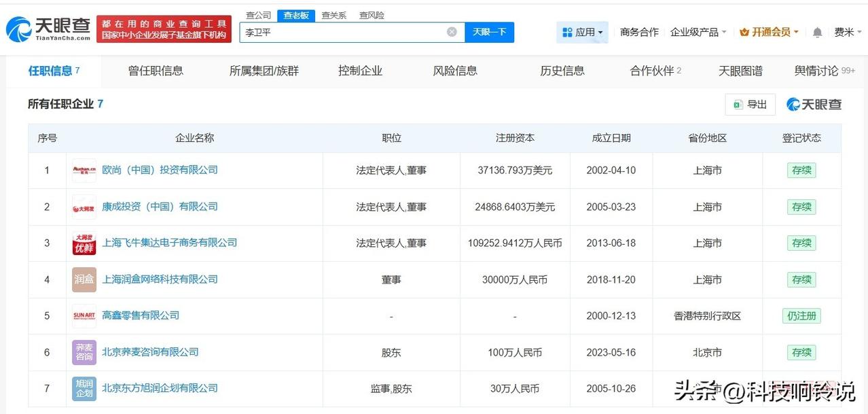The image size is (868, 414).
Task: Switch to the 查公司 search tab
Action: point(257,14)
